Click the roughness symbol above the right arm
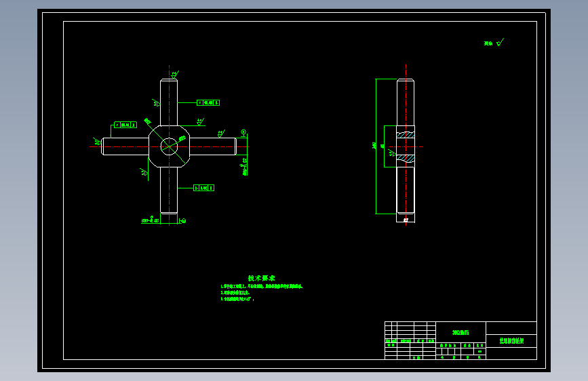588x381 pixels. pyautogui.click(x=221, y=133)
